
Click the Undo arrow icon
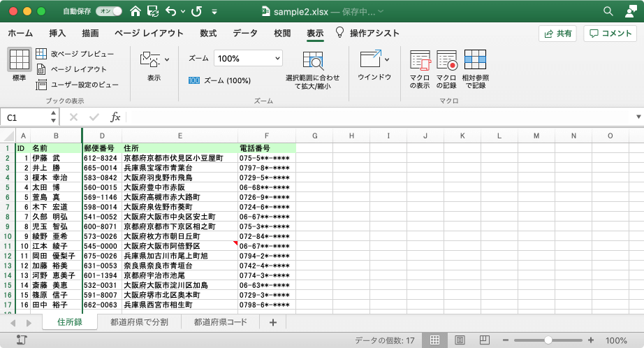[171, 11]
